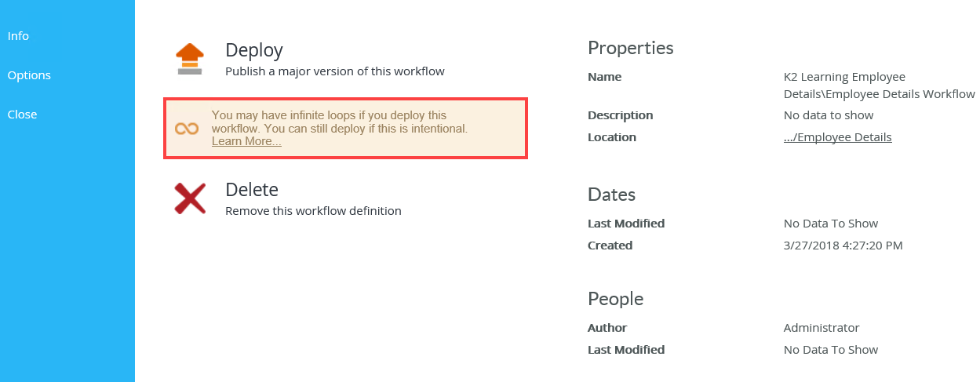Follow the .../Employee Details location link

pyautogui.click(x=837, y=137)
